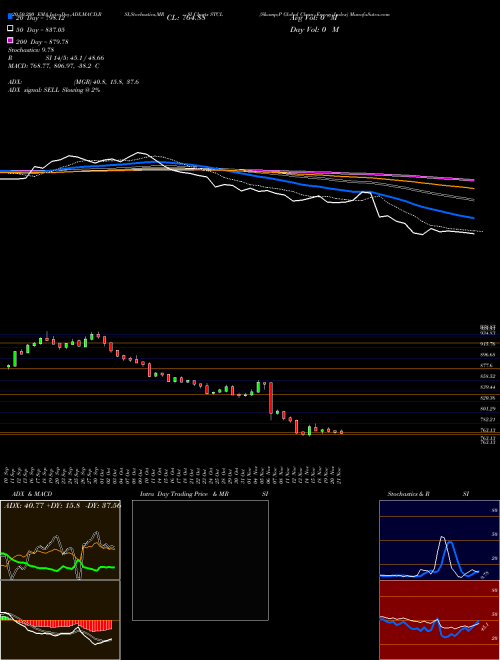Click the blue 20 Day legend swatch
Screen dimensions: 500x660
click(x=10, y=17)
